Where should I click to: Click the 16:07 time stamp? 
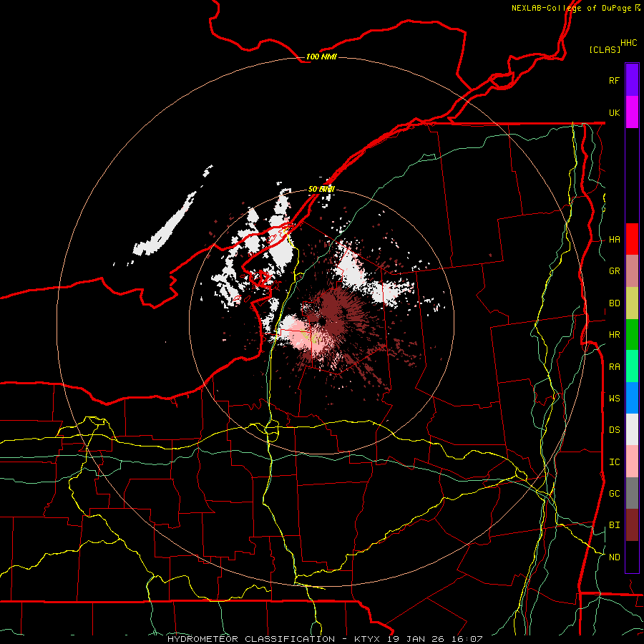coord(467,639)
